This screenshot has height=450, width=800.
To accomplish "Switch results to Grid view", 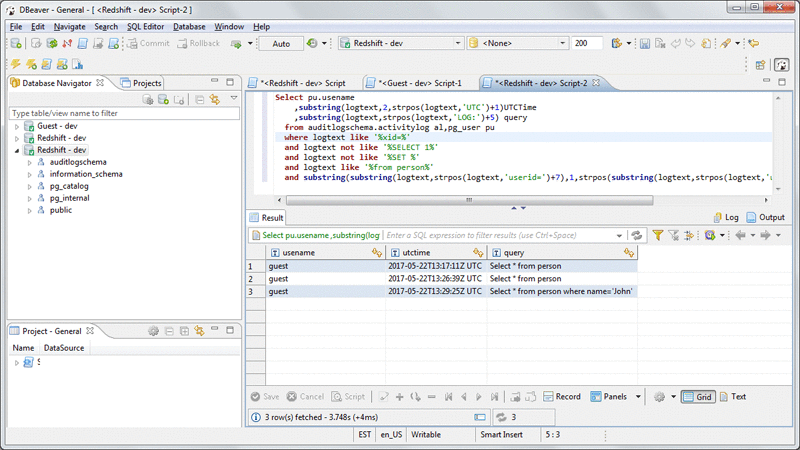I will pyautogui.click(x=697, y=397).
